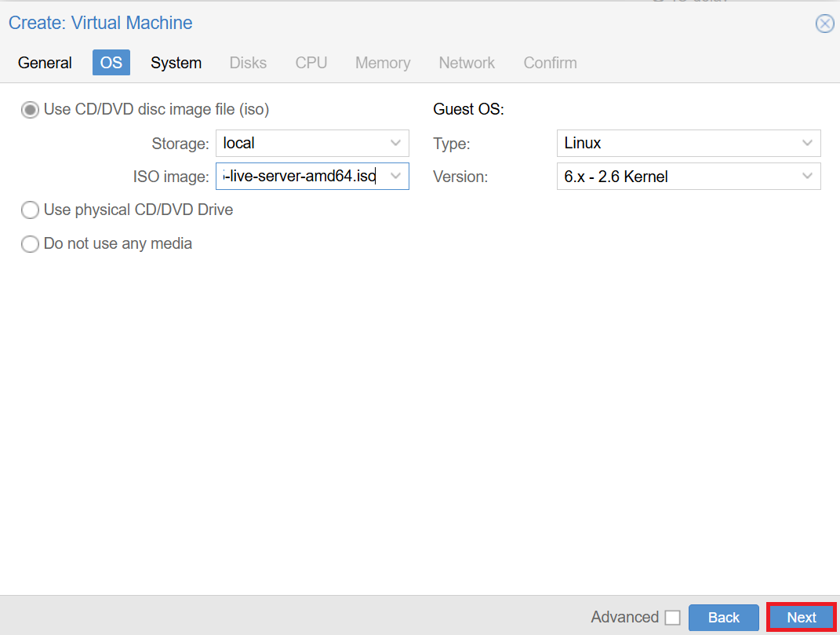The image size is (840, 635).
Task: Expand the Guest OS Type dropdown
Action: click(807, 144)
